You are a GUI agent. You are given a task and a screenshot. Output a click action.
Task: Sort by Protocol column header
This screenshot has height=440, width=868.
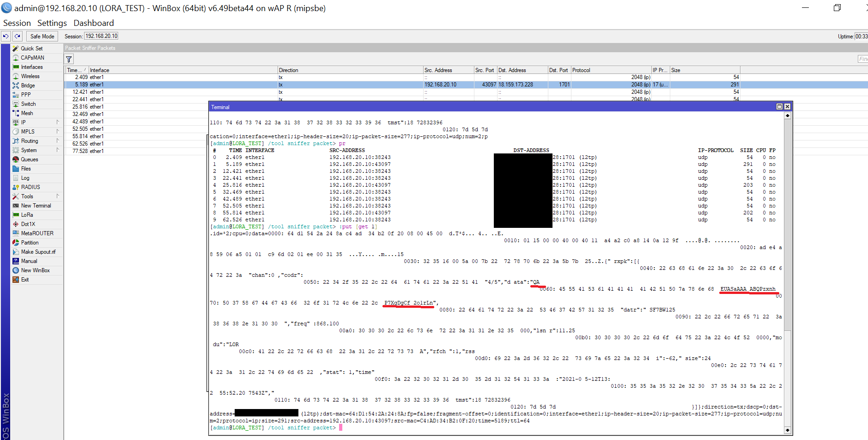coord(611,70)
